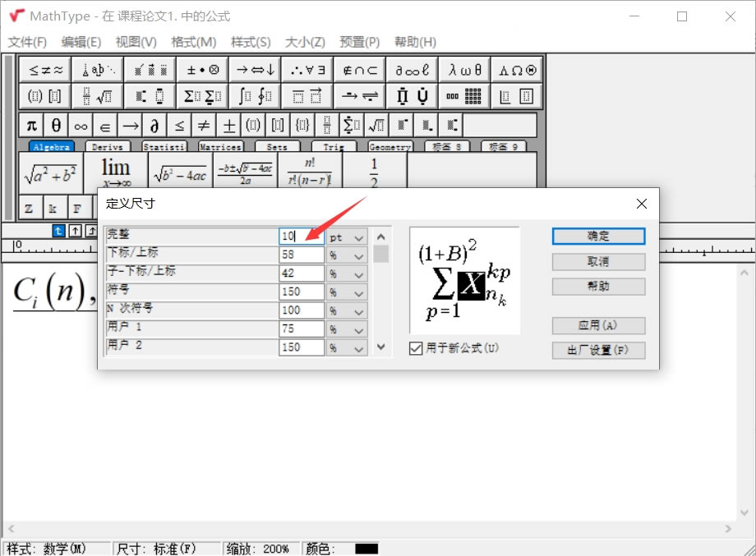This screenshot has height=556, width=756.
Task: Open the arrow symbols palette (→⇔↓)
Action: pos(255,71)
